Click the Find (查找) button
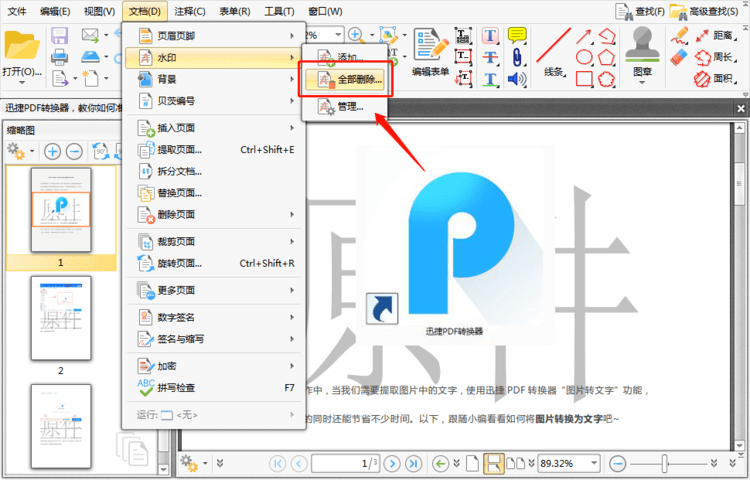The width and height of the screenshot is (750, 480). (x=640, y=11)
